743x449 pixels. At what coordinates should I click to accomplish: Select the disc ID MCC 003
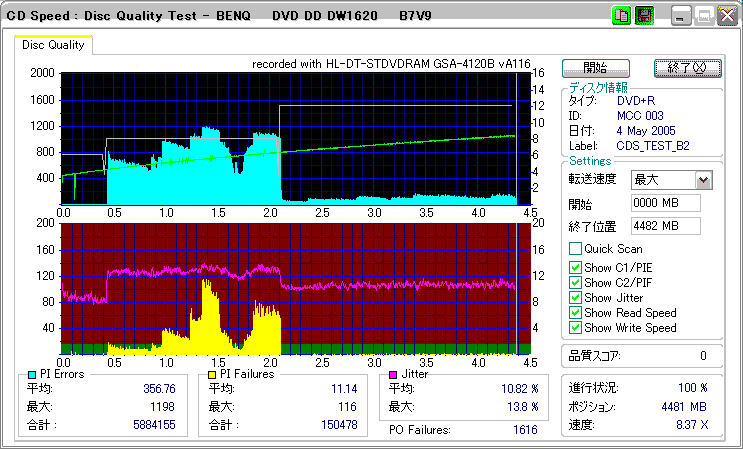640,116
